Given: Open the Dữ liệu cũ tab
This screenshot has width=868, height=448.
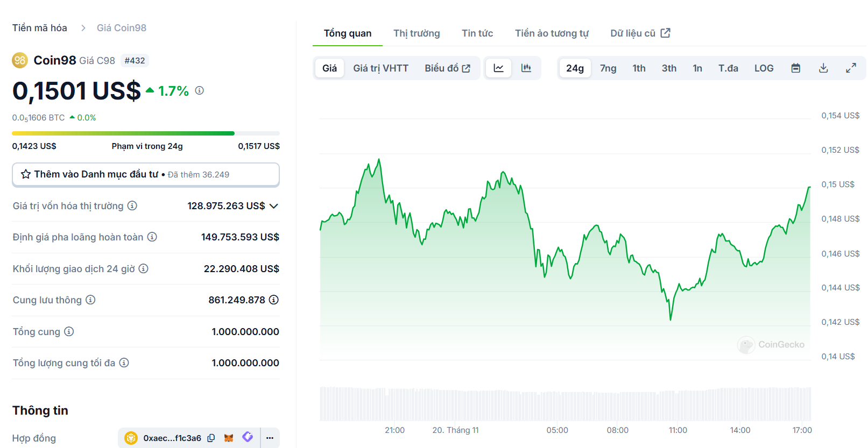Looking at the screenshot, I should tap(640, 33).
